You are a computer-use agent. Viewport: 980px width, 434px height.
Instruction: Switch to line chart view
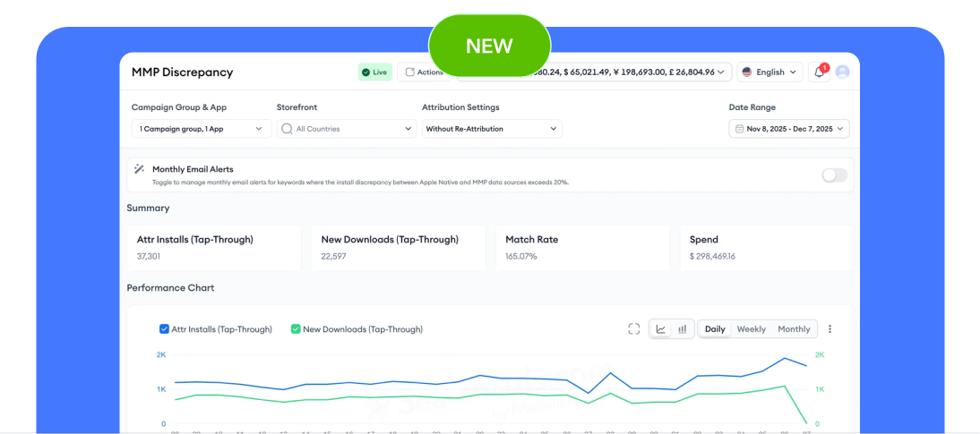(661, 329)
